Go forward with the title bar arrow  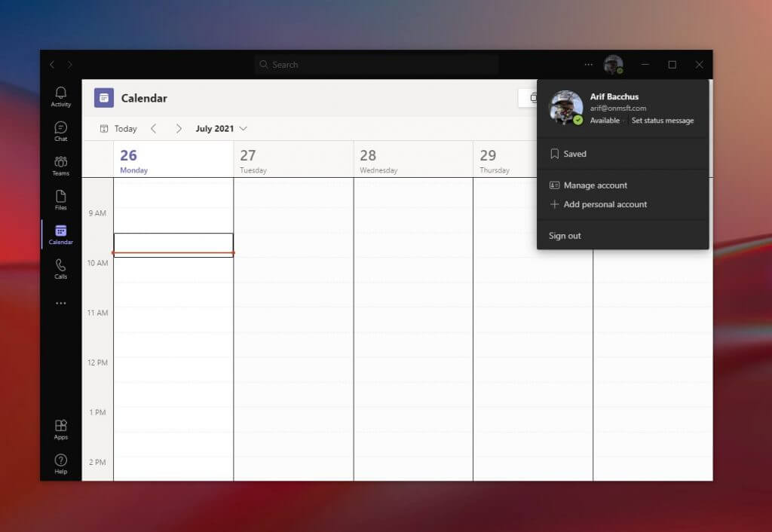[69, 65]
